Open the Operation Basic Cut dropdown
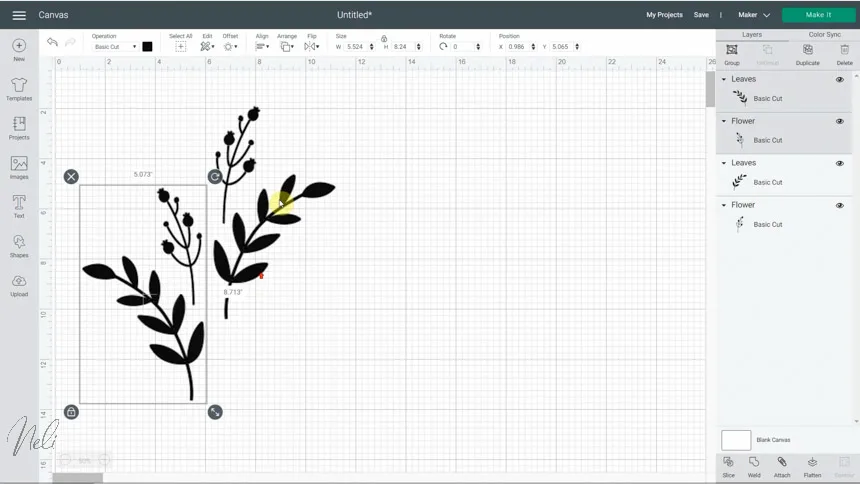The height and width of the screenshot is (484, 860). coord(115,47)
